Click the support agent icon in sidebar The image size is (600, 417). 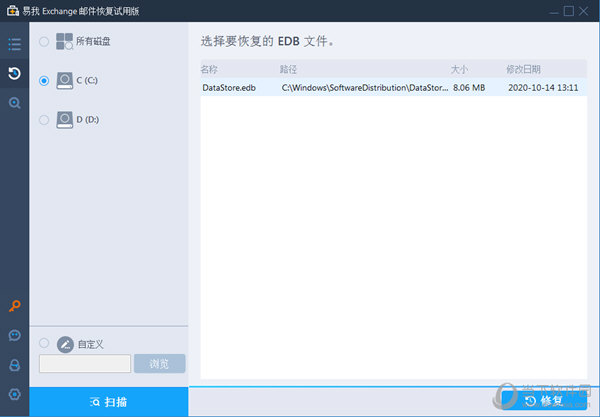15,365
